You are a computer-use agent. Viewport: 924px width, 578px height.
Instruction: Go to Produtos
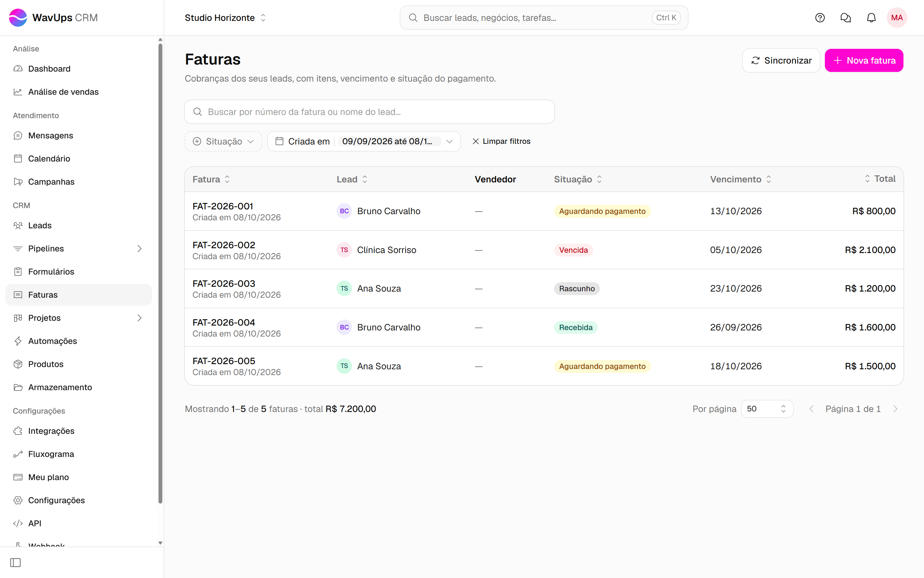(x=79, y=364)
